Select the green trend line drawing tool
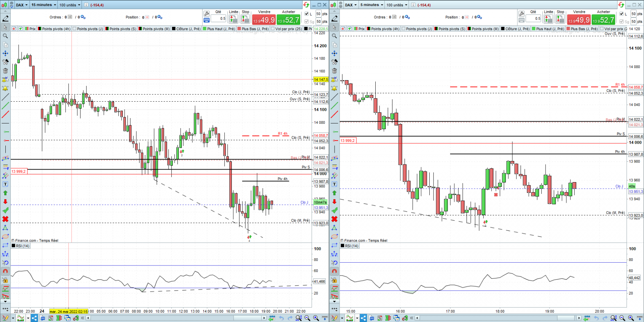Viewport: 644px width, 322px height. click(5, 106)
